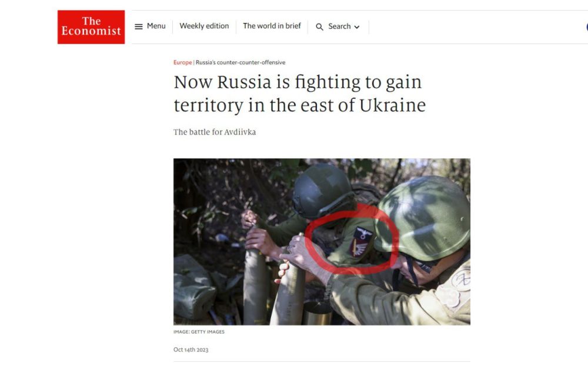The width and height of the screenshot is (588, 366).
Task: Click the subheading The battle for Avdiivka
Action: 215,132
